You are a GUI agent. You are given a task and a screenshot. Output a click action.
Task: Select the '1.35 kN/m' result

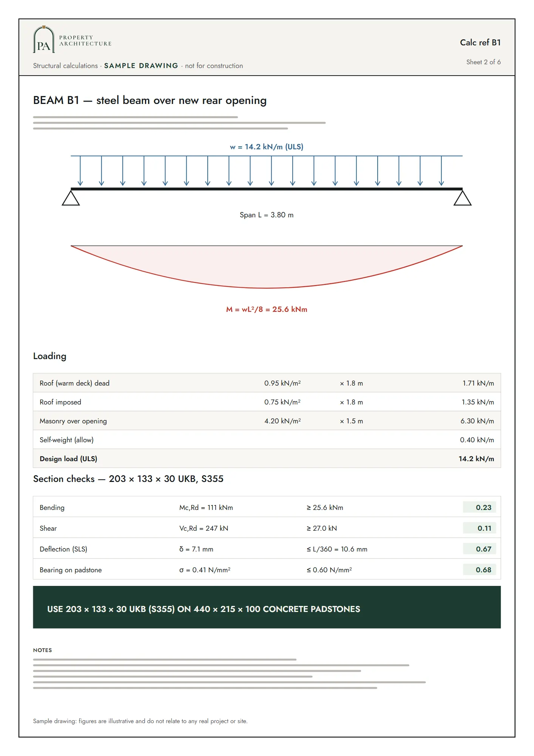tap(478, 402)
